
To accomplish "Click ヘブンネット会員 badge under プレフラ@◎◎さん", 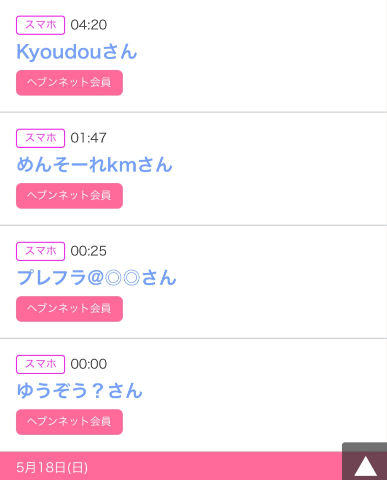I will coord(69,309).
